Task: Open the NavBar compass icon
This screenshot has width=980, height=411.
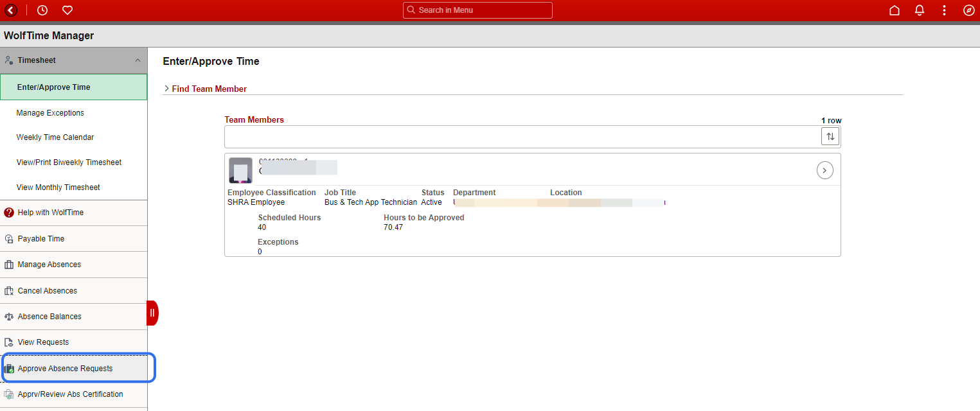Action: pos(969,10)
